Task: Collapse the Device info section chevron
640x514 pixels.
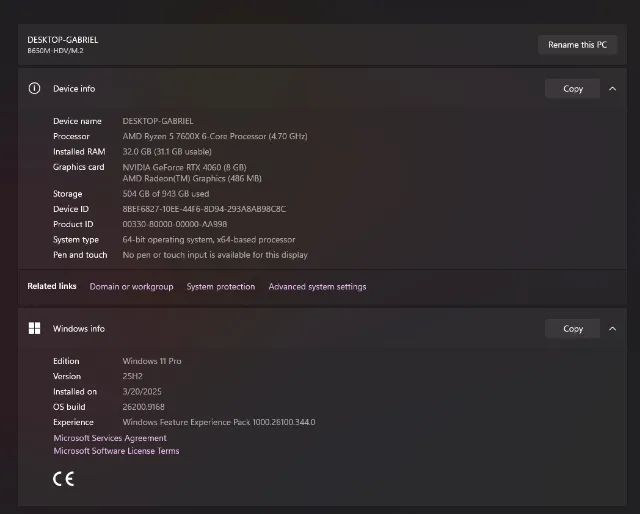Action: point(612,89)
